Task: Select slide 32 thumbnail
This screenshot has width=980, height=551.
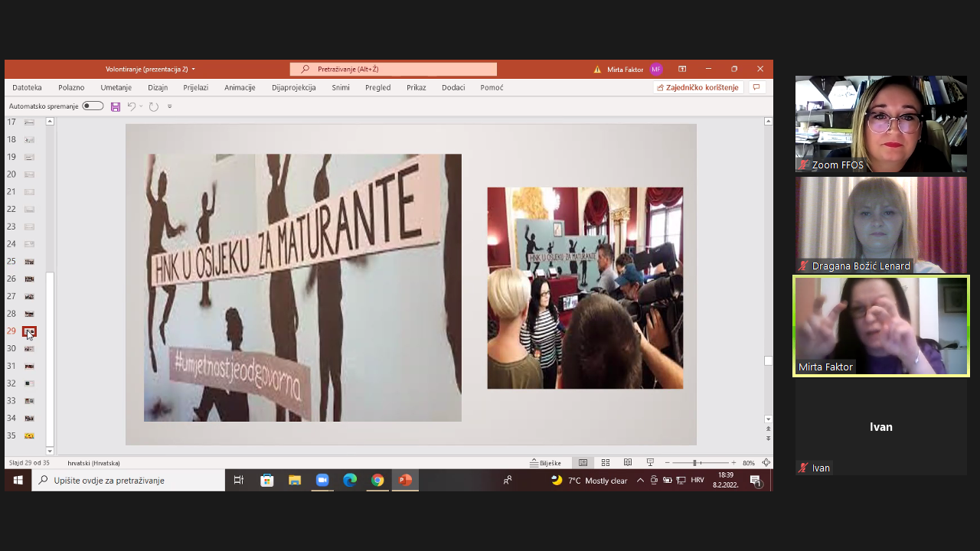Action: (x=29, y=383)
